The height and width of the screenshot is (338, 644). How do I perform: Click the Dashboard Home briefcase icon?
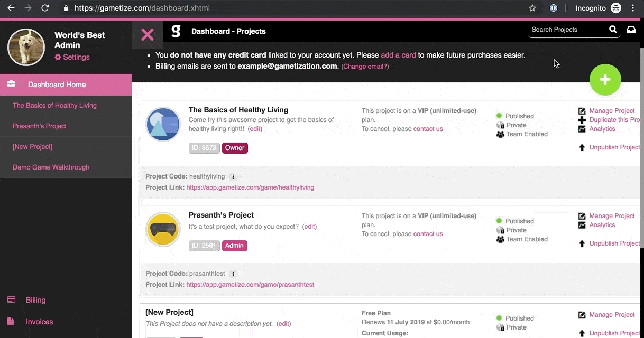[x=11, y=84]
